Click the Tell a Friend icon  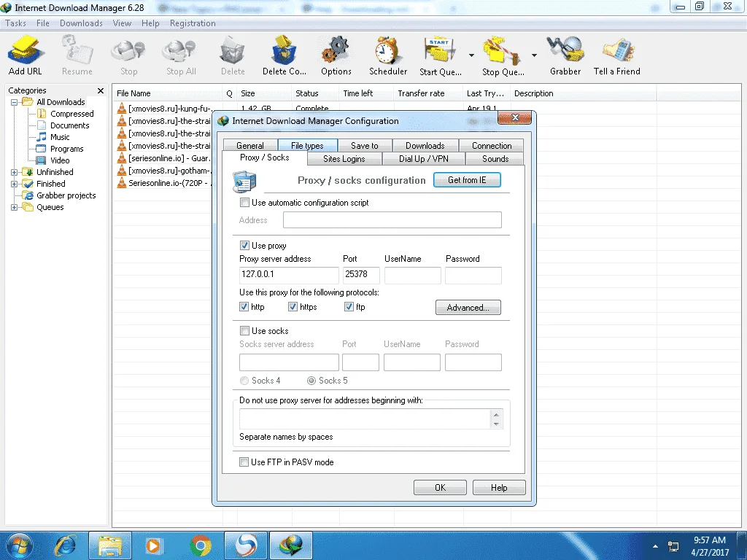point(618,50)
